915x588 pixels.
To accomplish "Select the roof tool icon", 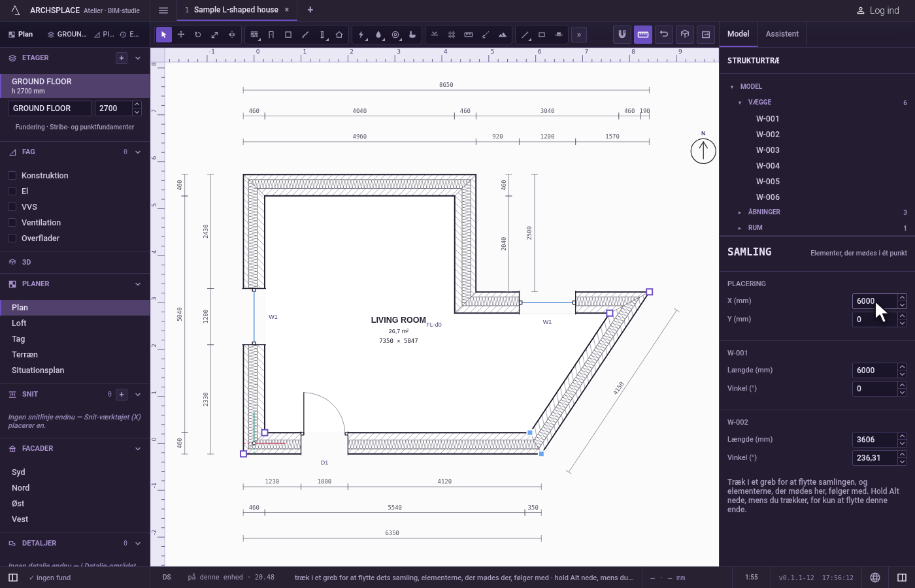I will (x=339, y=35).
